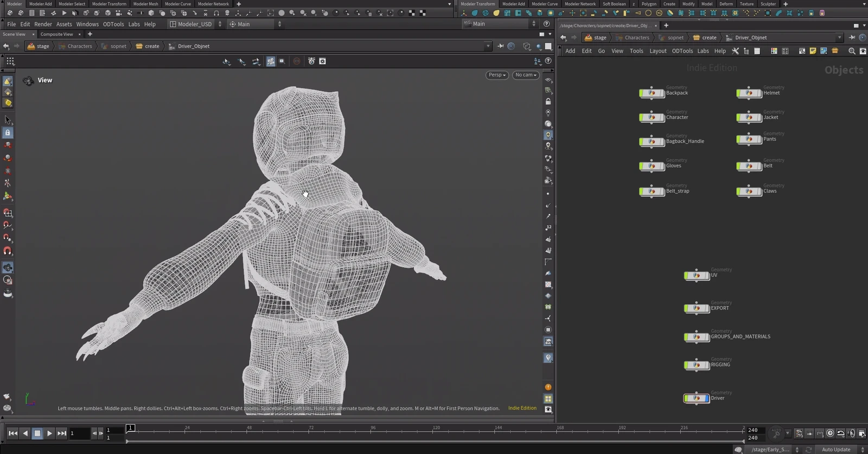Show list view in network editor toolbar

tap(757, 51)
